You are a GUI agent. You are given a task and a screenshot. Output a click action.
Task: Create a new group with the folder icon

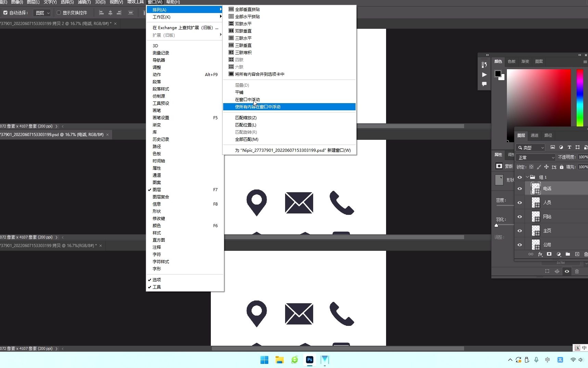click(568, 254)
